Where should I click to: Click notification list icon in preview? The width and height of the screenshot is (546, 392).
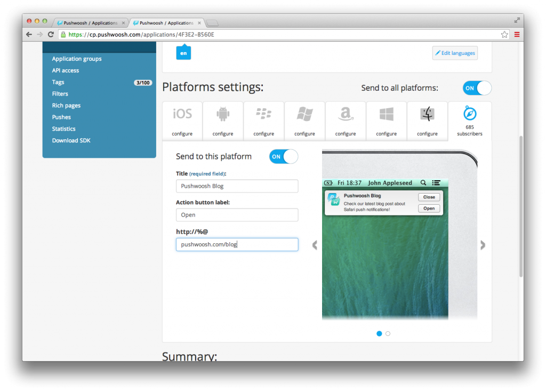pyautogui.click(x=436, y=182)
